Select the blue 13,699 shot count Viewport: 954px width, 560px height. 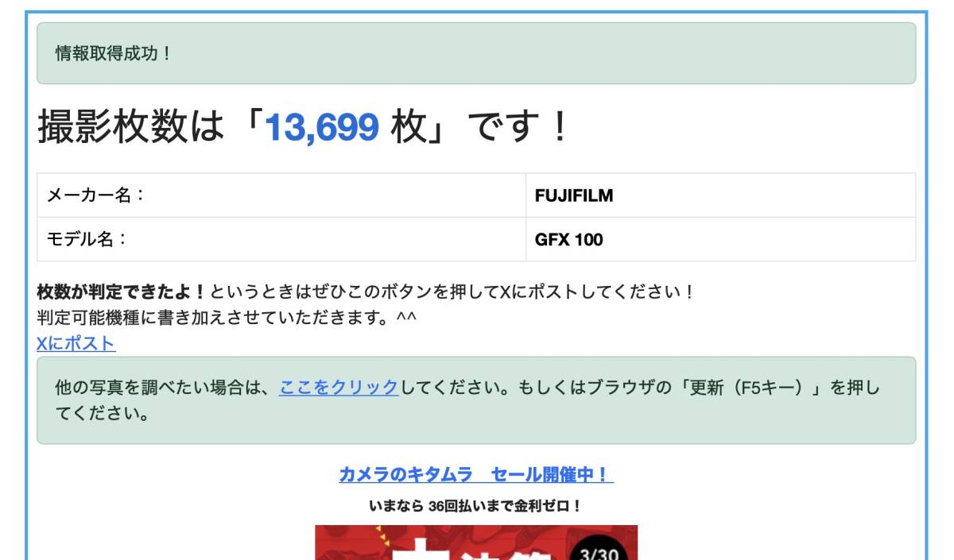pyautogui.click(x=321, y=128)
